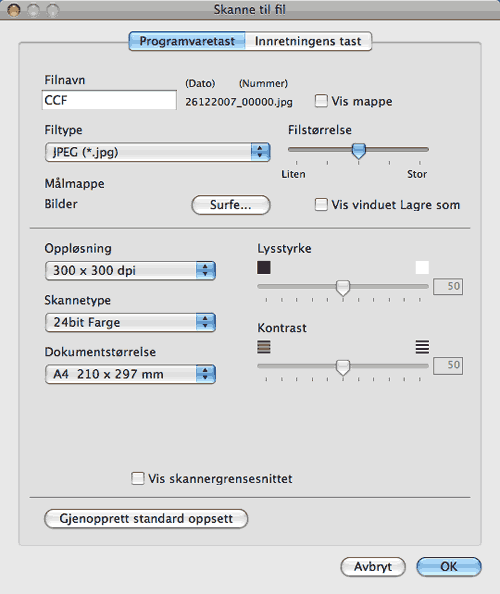500x594 pixels.
Task: Enable the Vis mappe checkbox
Action: [x=321, y=101]
